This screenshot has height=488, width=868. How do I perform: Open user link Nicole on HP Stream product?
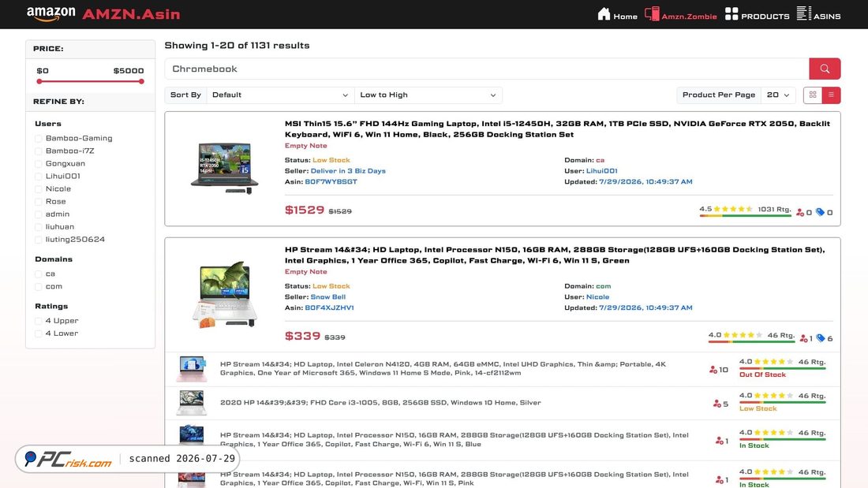[597, 297]
